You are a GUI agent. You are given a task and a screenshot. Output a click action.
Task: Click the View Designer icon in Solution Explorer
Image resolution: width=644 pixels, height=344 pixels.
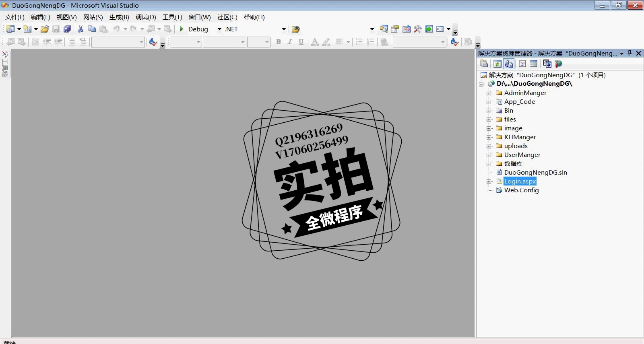pos(533,64)
